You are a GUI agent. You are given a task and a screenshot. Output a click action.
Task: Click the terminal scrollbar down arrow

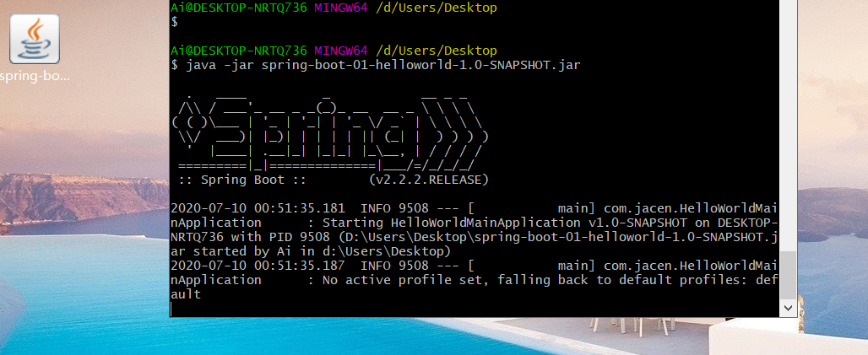(789, 308)
